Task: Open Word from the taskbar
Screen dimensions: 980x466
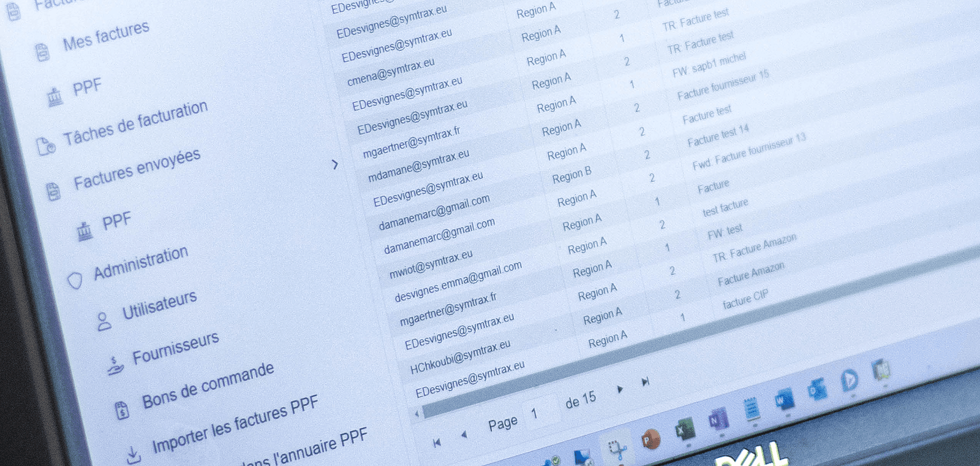Action: 783,399
